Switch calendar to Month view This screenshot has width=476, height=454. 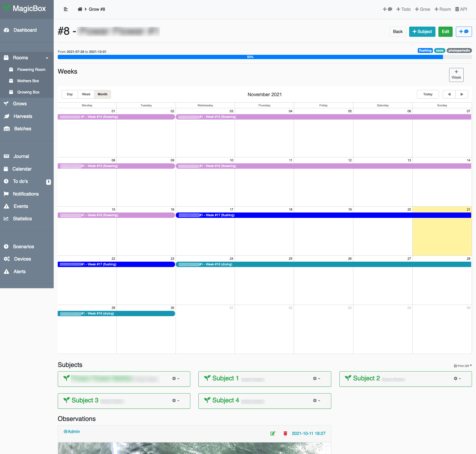(x=103, y=94)
